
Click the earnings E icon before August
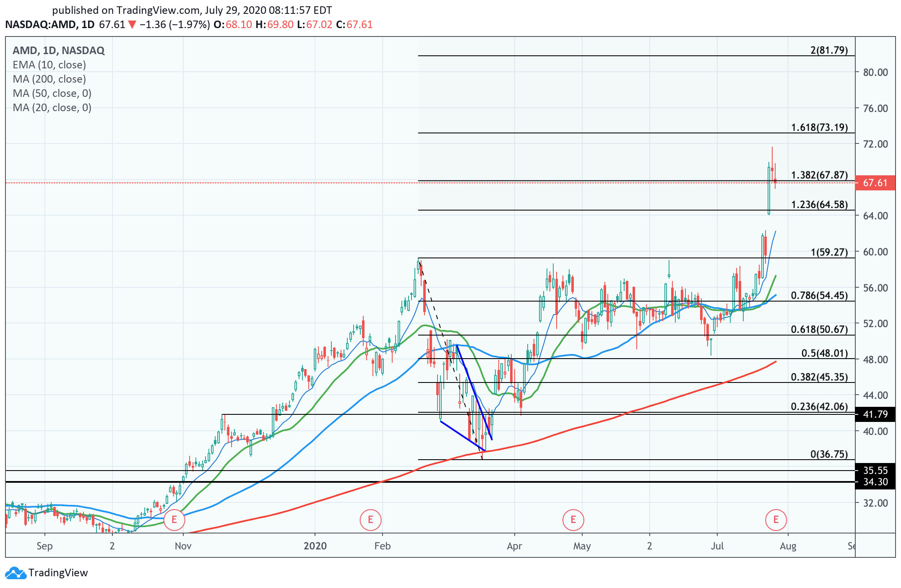tap(776, 520)
